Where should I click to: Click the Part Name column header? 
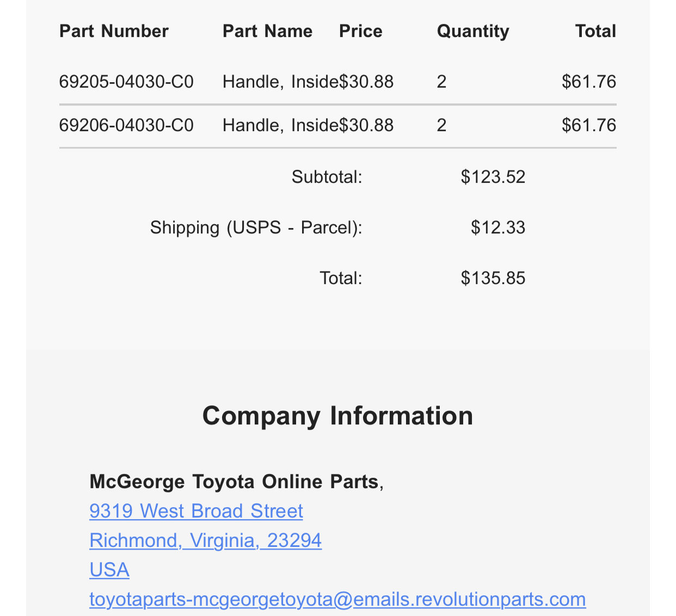[267, 31]
